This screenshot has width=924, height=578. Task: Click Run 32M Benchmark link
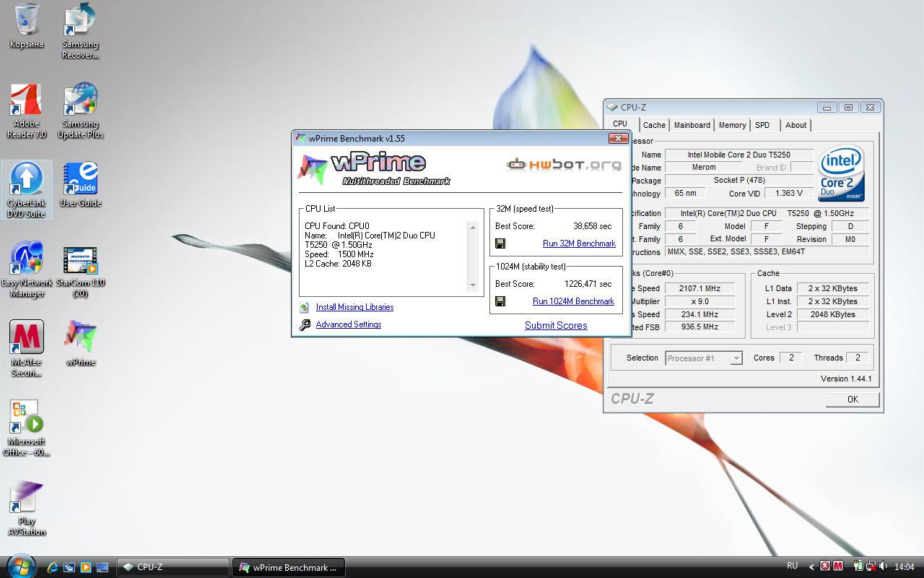[579, 243]
